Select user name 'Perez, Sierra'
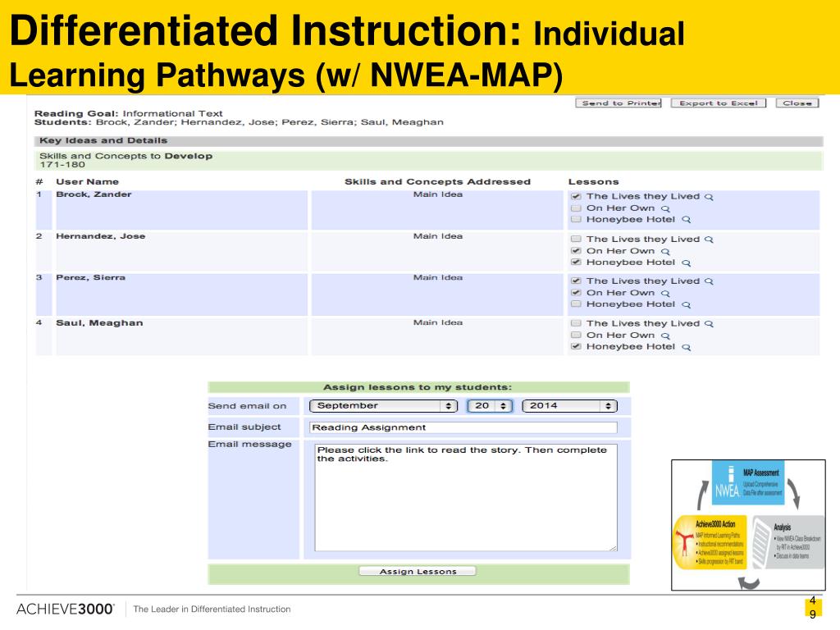 (90, 277)
